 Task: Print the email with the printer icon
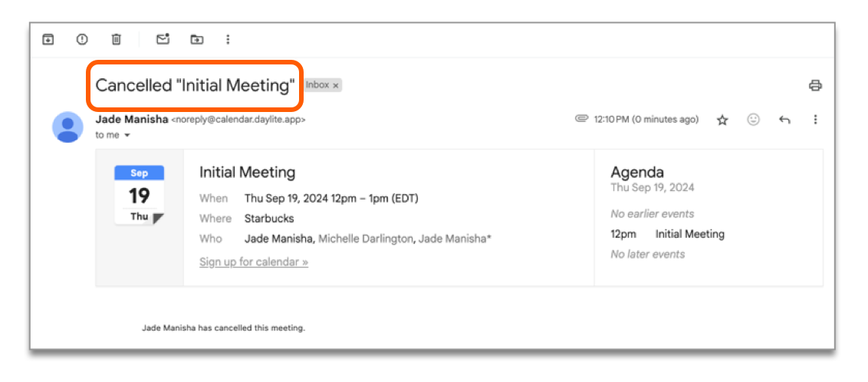[x=815, y=86]
